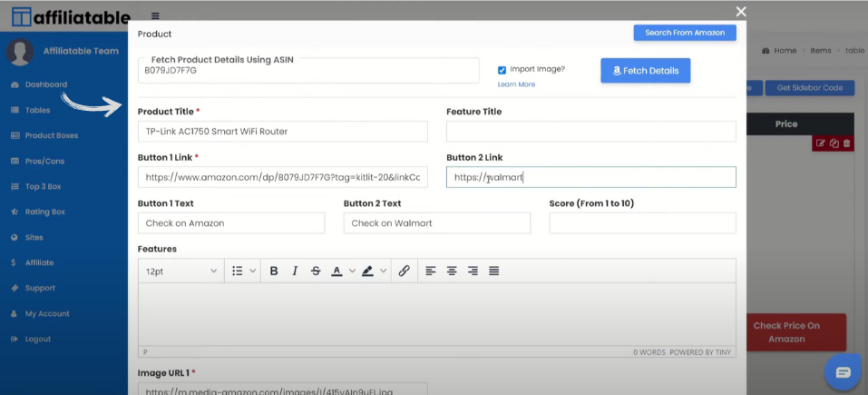This screenshot has height=395, width=868.
Task: Click the duplicate row icon
Action: (x=834, y=143)
